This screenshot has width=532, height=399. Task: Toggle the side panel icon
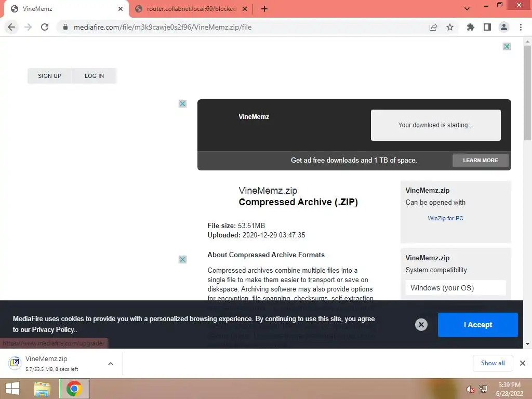click(487, 27)
